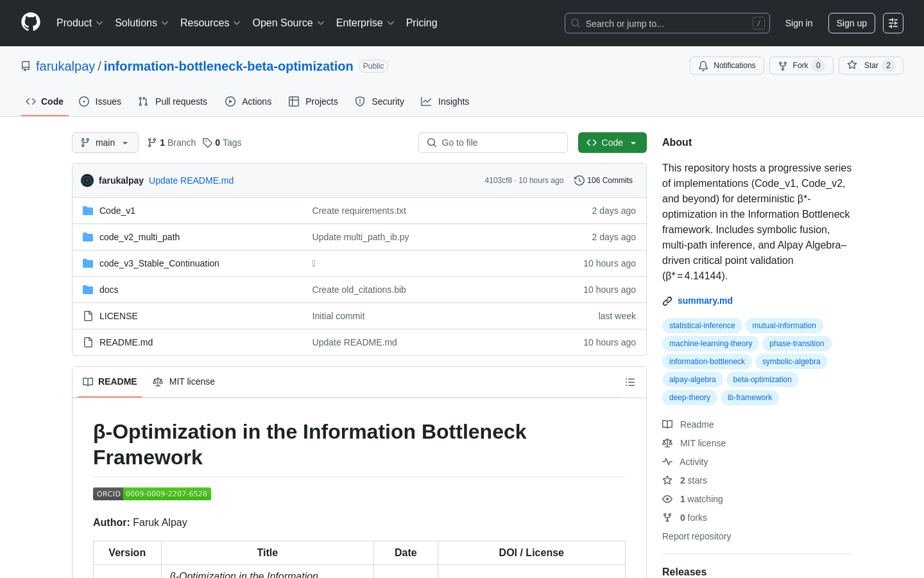Switch to the Issues tab
Screen dimensions: 924x578
[x=100, y=101]
